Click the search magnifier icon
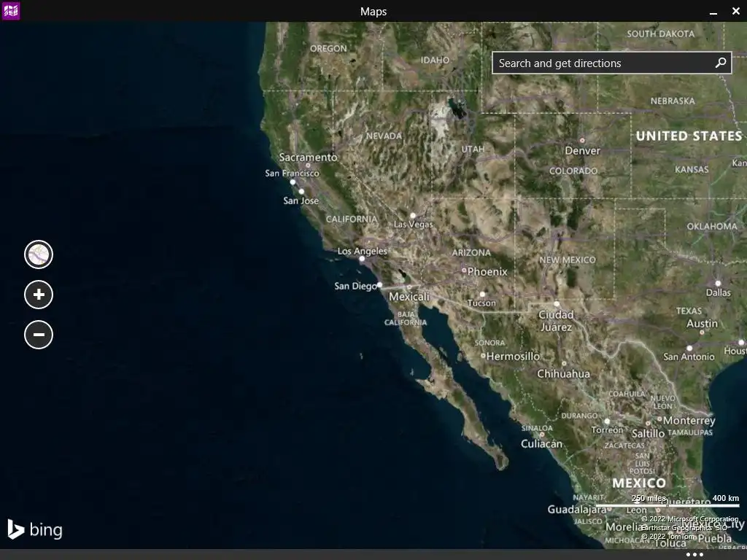This screenshot has height=560, width=747. click(721, 63)
